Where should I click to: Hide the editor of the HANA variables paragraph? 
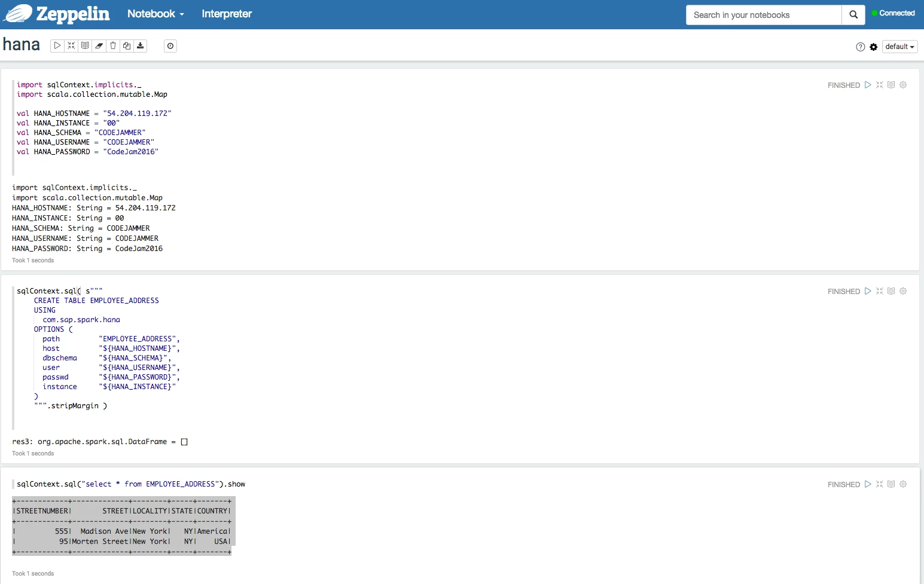(880, 85)
